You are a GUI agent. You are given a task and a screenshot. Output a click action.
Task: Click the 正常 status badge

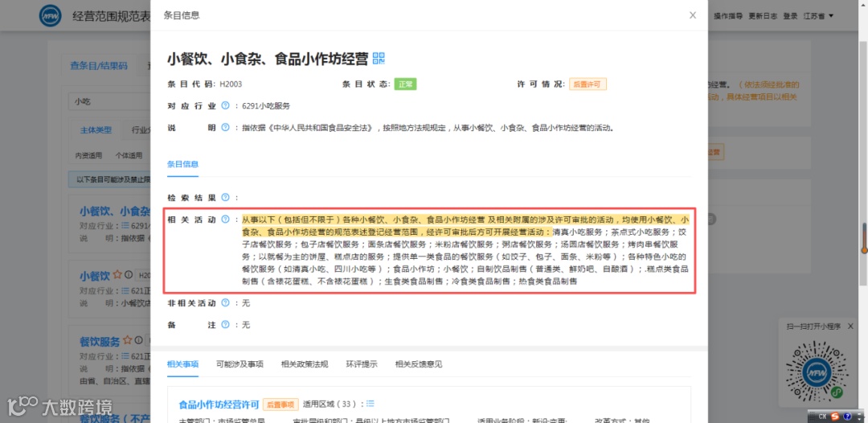405,84
